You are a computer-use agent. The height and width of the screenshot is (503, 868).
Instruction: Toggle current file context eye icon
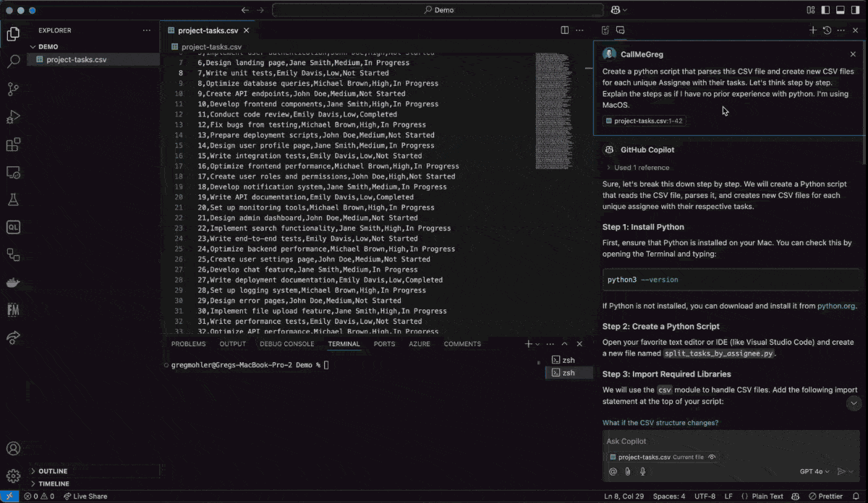(x=712, y=457)
